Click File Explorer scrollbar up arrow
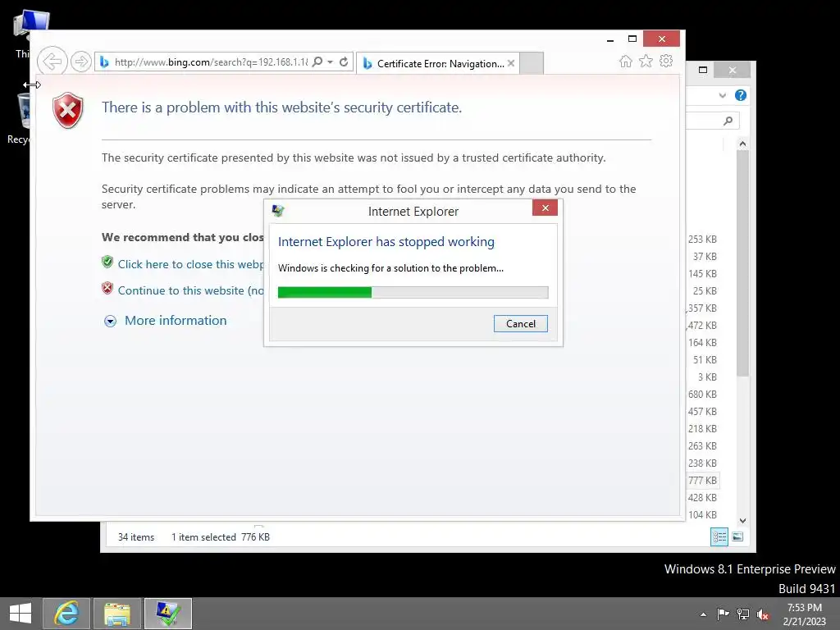The width and height of the screenshot is (840, 630). 742,143
